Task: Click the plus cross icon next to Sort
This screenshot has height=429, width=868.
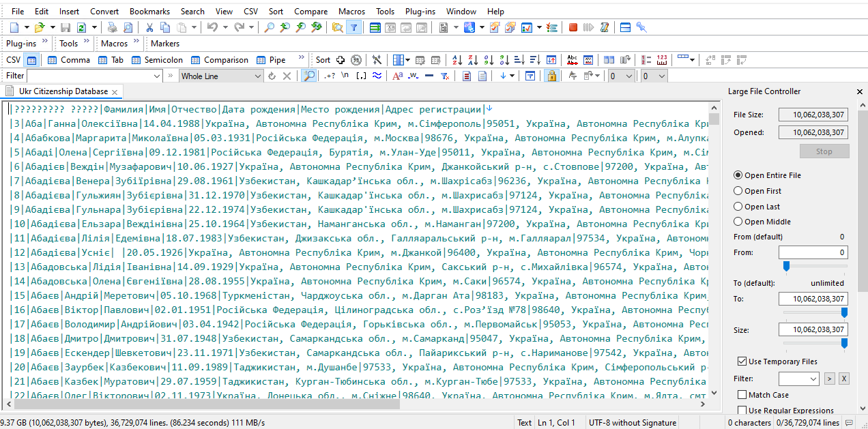Action: pos(340,59)
